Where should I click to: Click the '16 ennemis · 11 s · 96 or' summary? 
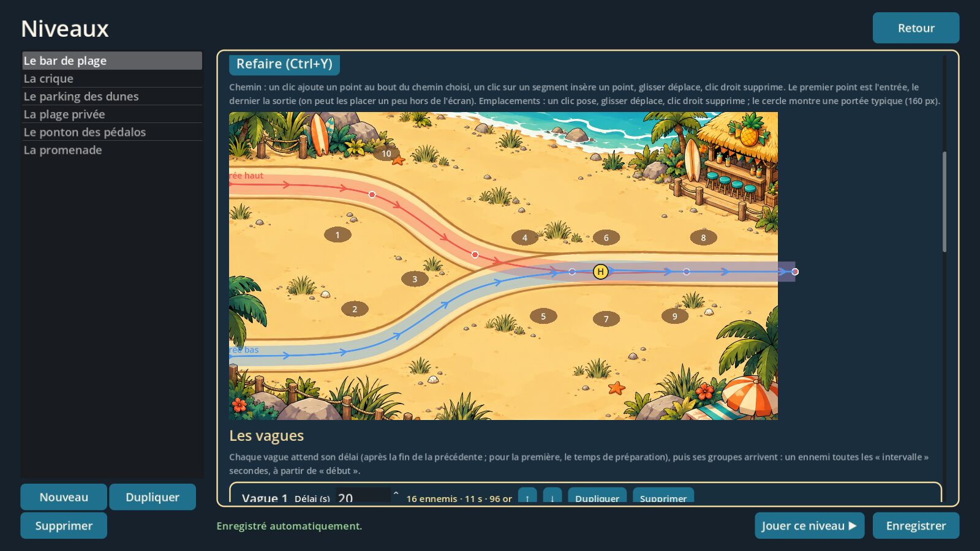click(459, 498)
